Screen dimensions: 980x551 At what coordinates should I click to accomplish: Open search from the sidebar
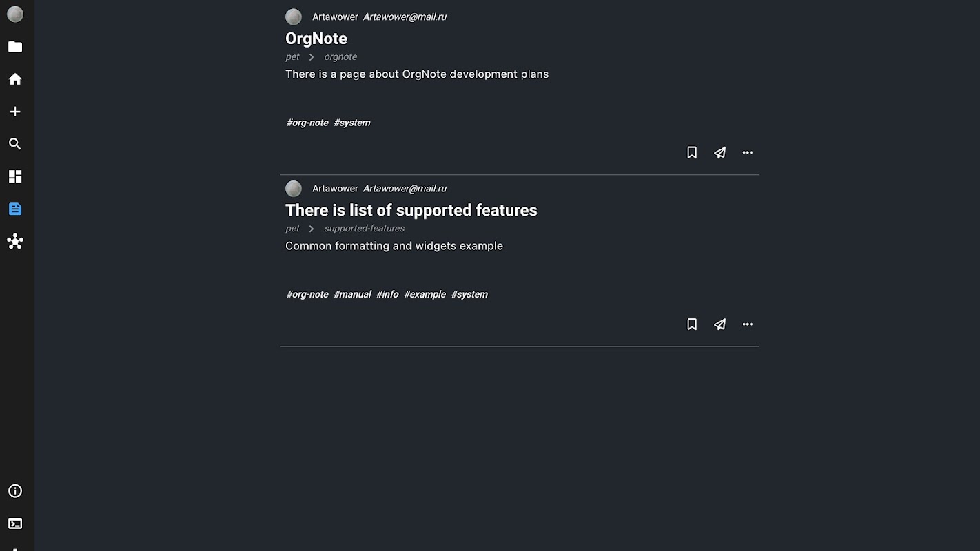click(x=15, y=144)
